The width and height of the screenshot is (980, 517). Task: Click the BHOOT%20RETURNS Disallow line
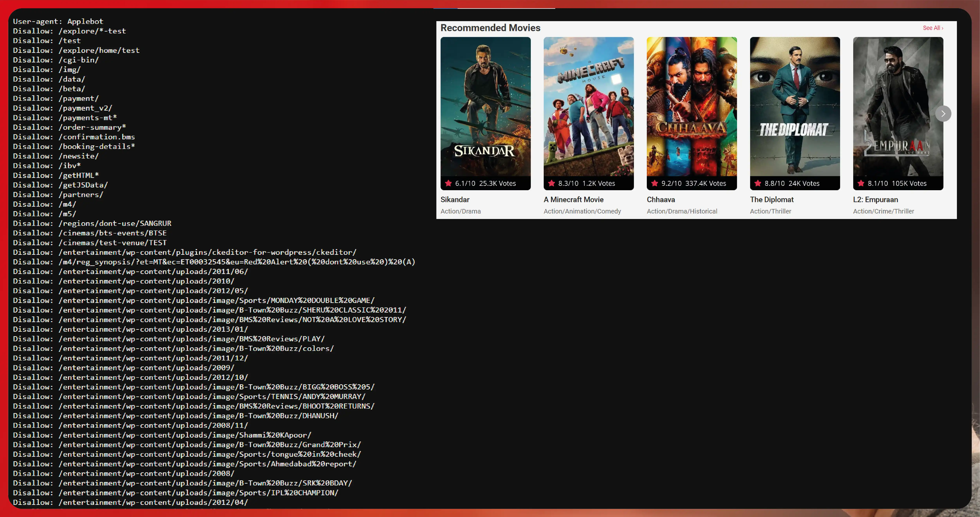(194, 406)
